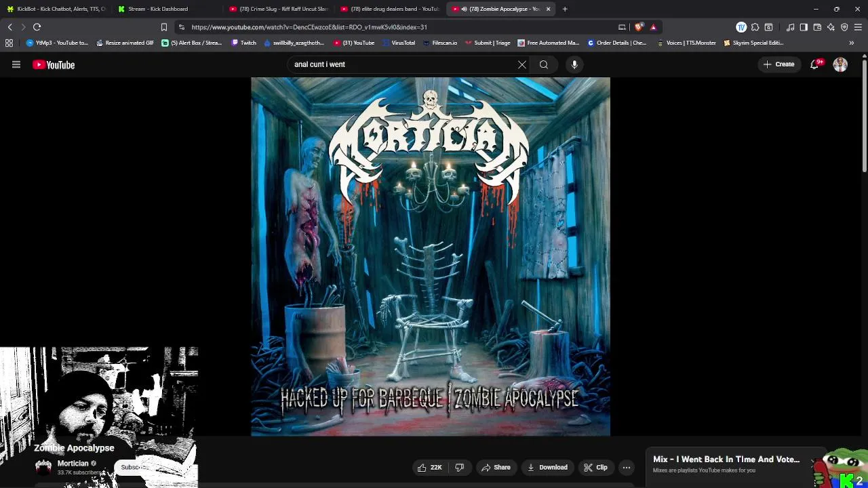
Task: Click the page vertical scrollbar thumb
Action: 865,115
